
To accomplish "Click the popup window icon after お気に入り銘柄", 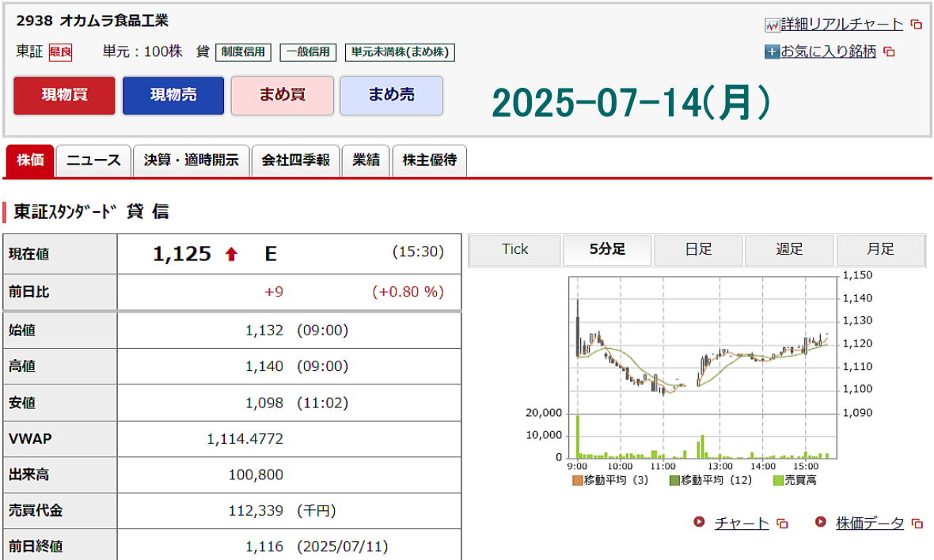I will point(890,51).
